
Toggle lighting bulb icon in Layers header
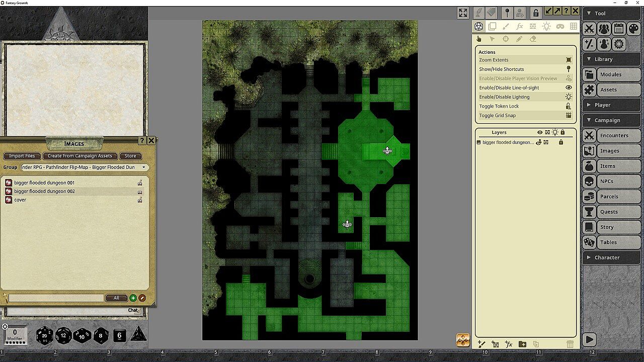pos(555,132)
